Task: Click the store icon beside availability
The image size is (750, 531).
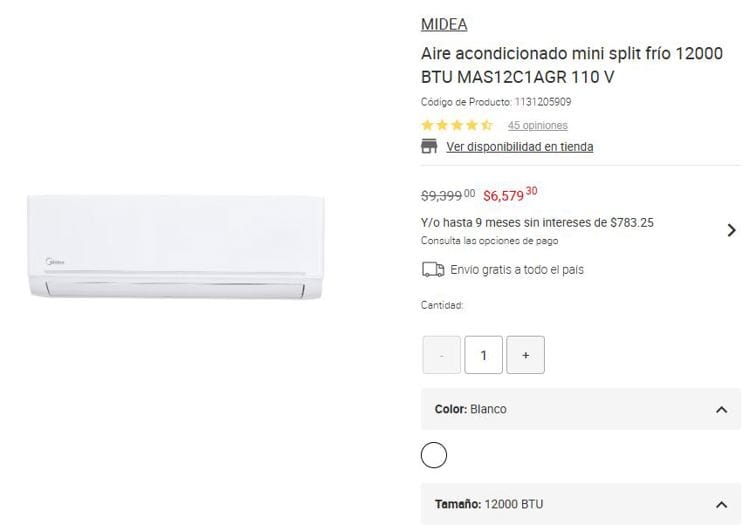Action: point(429,146)
